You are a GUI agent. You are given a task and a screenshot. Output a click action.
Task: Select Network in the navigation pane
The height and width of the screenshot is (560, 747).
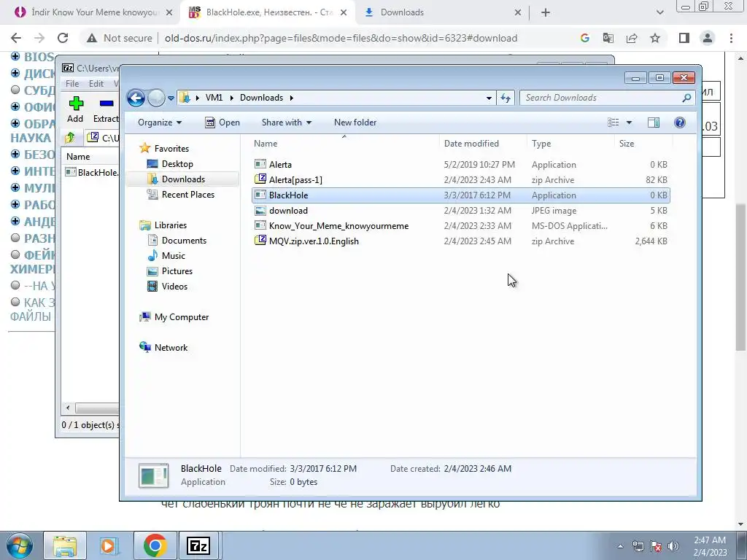(163, 348)
